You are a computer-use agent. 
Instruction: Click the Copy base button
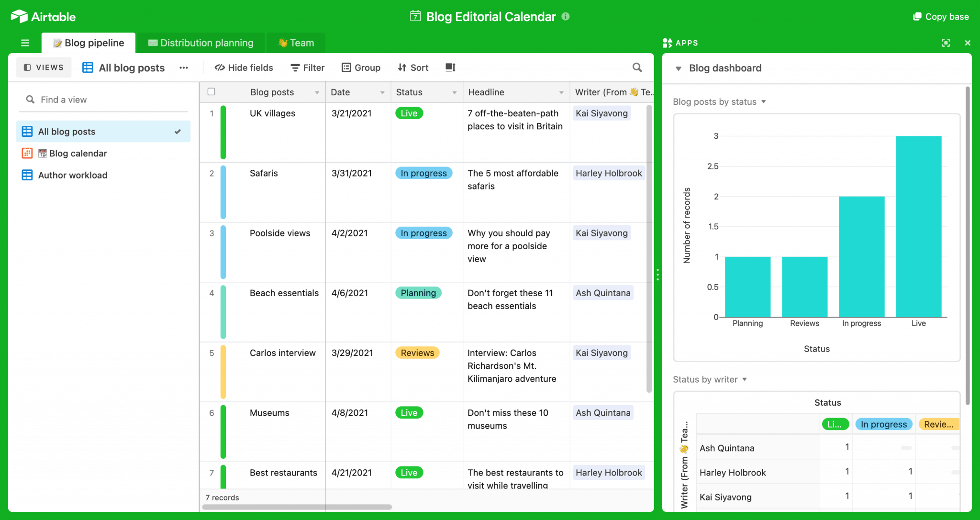coord(941,17)
